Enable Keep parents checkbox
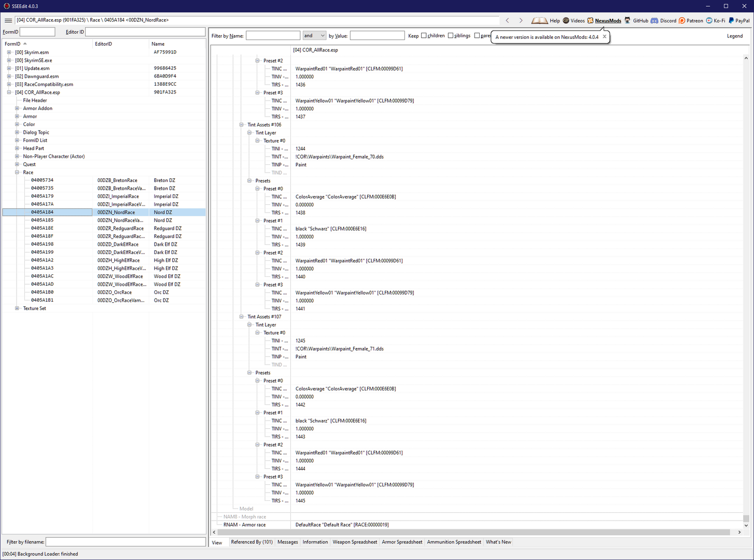The width and height of the screenshot is (754, 560). (477, 36)
